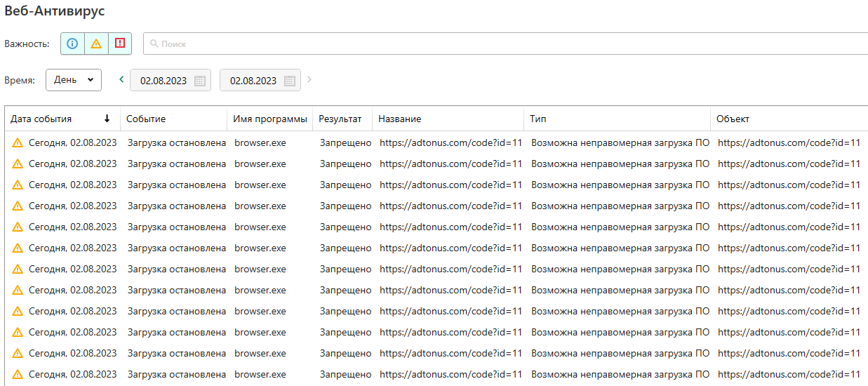Screen dimensions: 868x386
Task: Click the Поиск search field
Action: 505,44
